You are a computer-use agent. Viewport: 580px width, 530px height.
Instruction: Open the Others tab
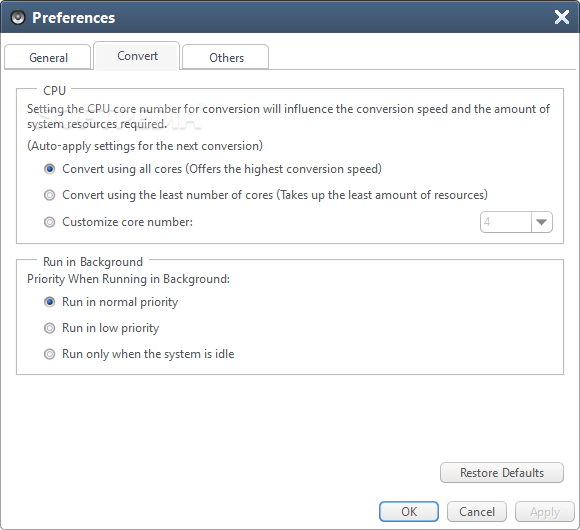(x=226, y=58)
